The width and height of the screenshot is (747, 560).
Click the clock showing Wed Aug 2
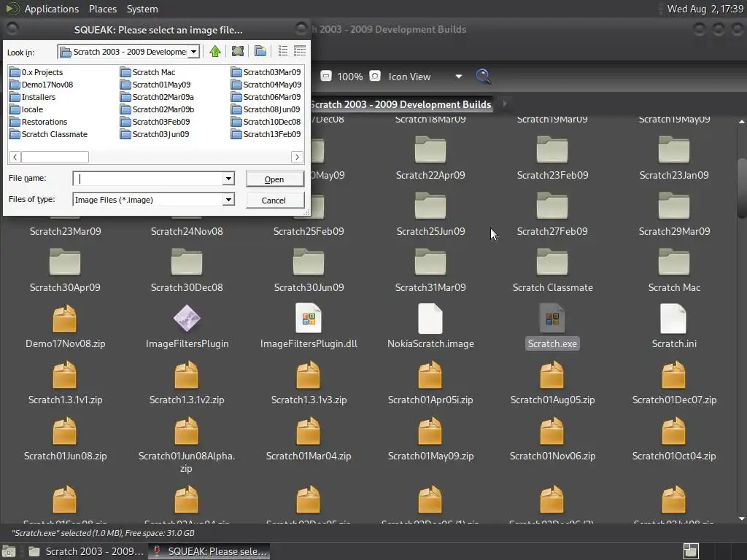tap(705, 9)
